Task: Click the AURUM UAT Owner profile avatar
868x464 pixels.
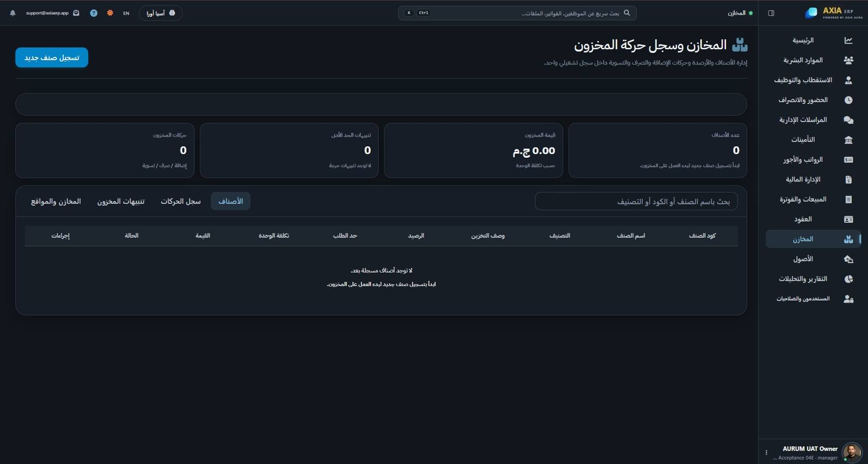Action: [x=852, y=453]
